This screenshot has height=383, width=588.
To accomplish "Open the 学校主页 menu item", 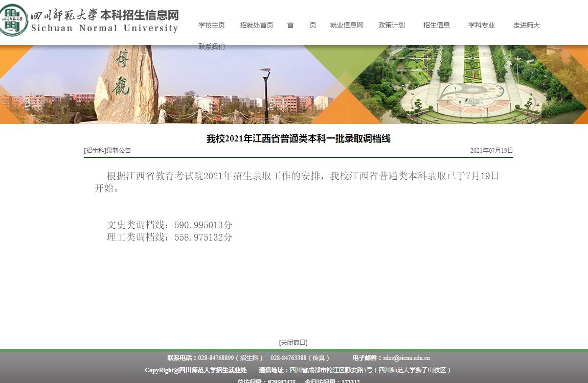I will tap(212, 25).
